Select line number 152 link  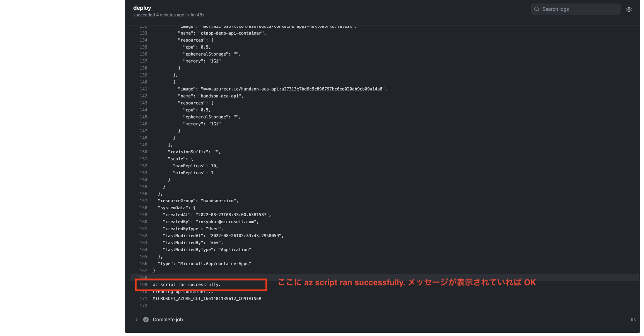(x=143, y=166)
